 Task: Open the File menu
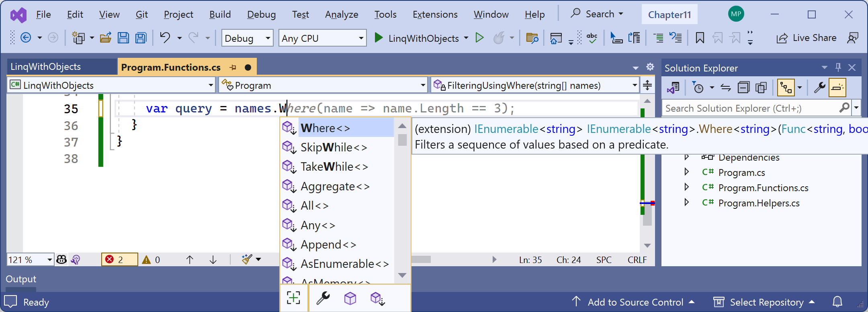pos(43,14)
